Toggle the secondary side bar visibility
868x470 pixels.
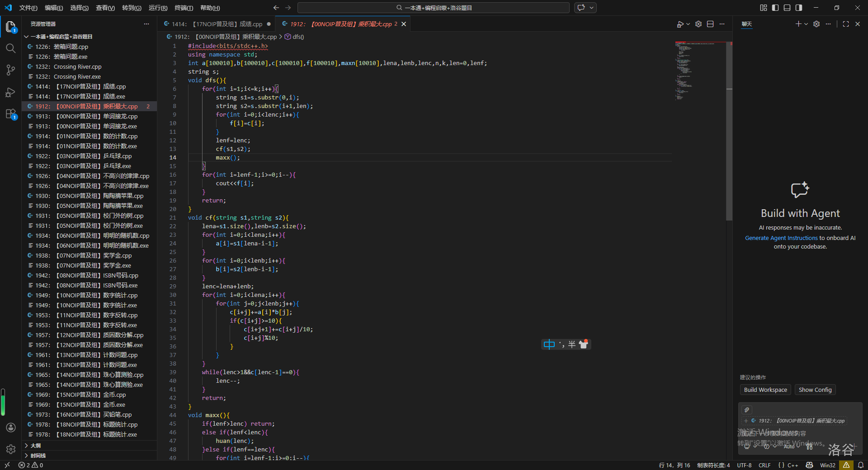pos(799,8)
